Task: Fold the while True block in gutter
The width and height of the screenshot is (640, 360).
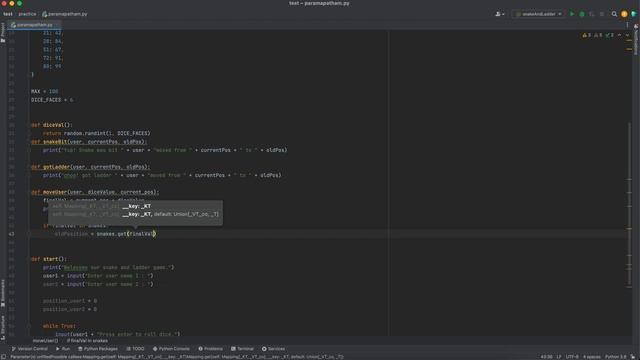Action: pyautogui.click(x=29, y=326)
